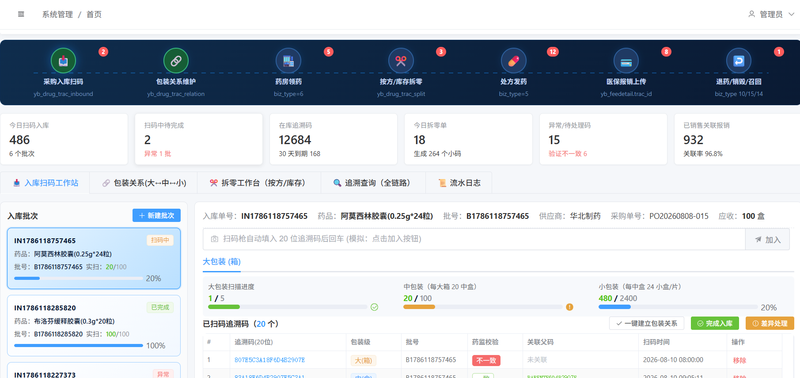
Task: Click the 小包装 blue progress bar
Action: [678, 307]
